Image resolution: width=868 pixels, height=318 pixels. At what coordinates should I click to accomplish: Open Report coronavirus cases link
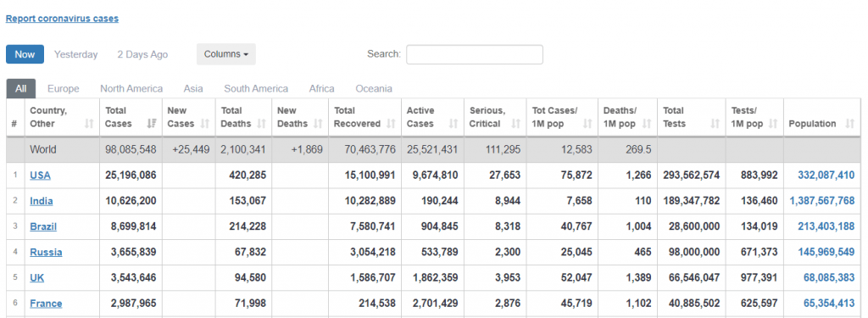coord(62,19)
